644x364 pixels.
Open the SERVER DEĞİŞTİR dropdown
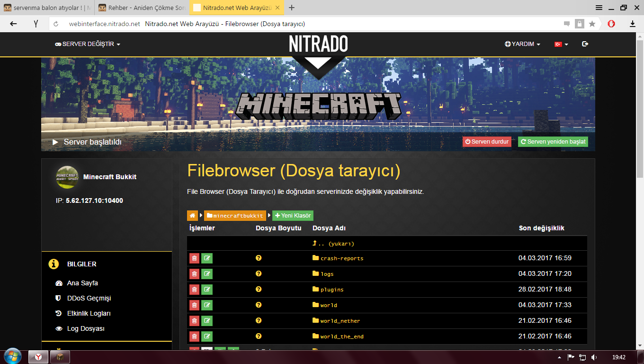tap(88, 44)
